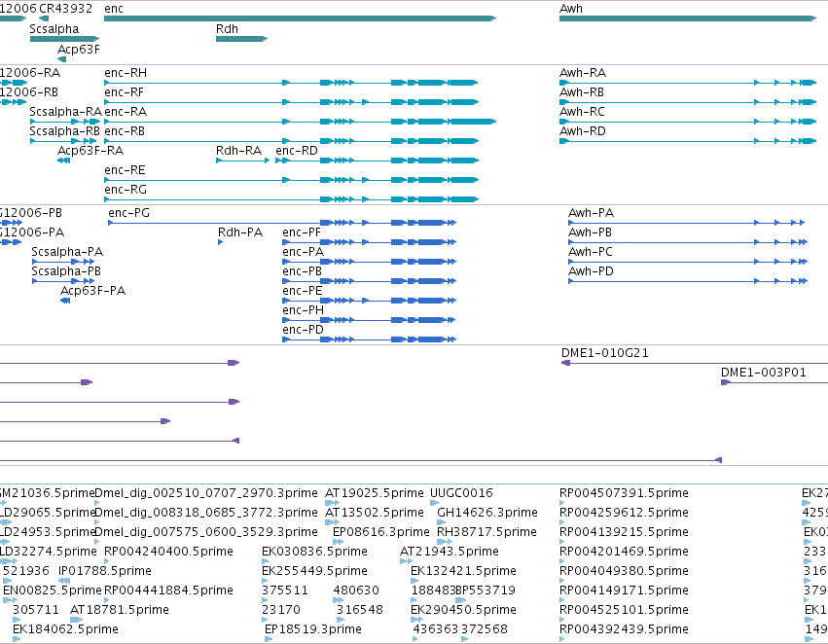The height and width of the screenshot is (644, 828).
Task: Select protein Awh-PB
Action: [x=688, y=242]
